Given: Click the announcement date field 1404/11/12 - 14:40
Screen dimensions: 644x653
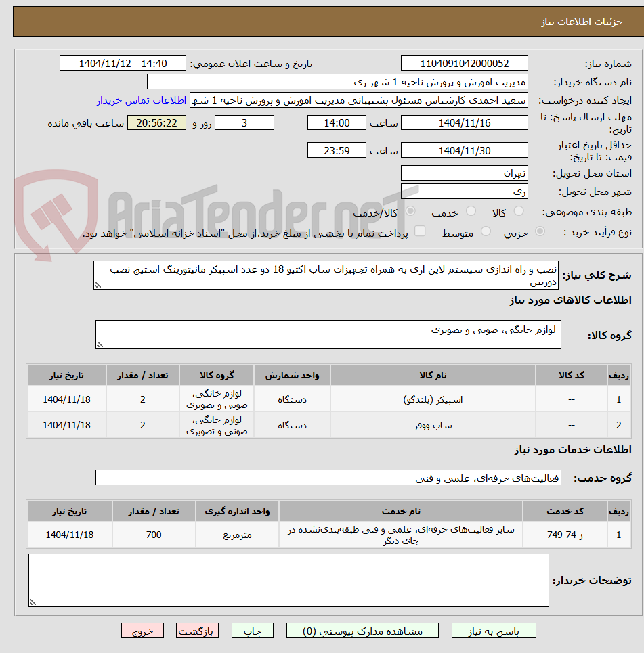Looking at the screenshot, I should pos(123,64).
